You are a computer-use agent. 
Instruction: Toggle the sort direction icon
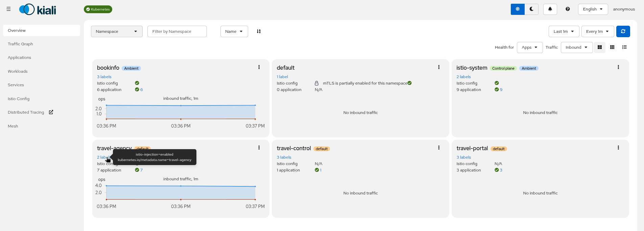[259, 31]
